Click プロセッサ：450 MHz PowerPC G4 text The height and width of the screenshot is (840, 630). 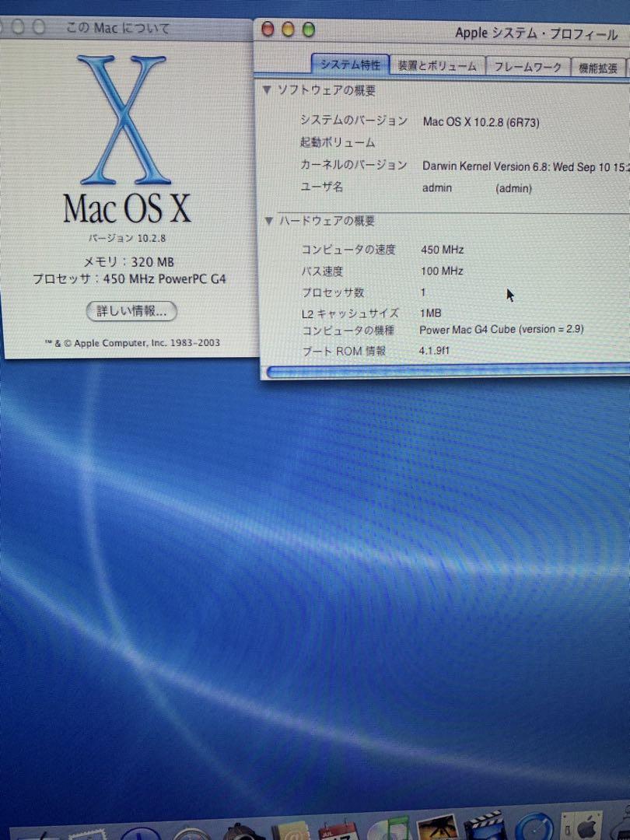129,279
